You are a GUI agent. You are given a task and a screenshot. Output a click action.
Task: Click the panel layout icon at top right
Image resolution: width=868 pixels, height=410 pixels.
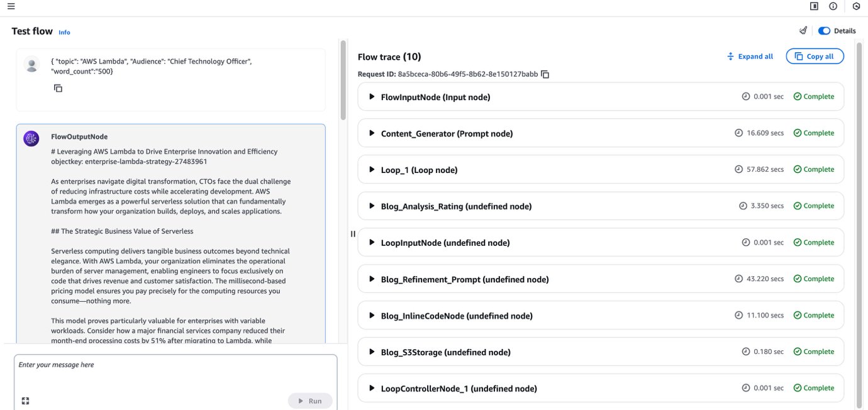[814, 6]
